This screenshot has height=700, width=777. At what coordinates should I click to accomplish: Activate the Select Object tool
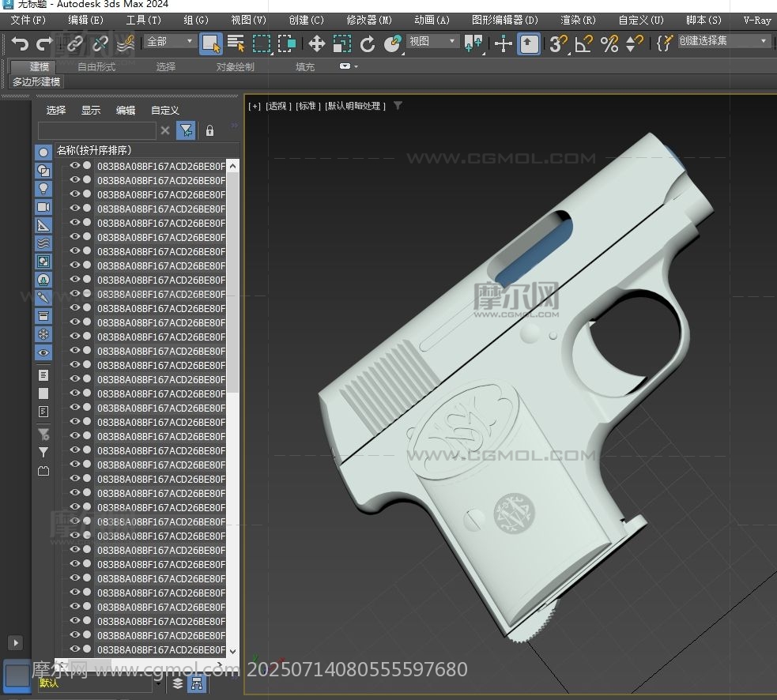[210, 43]
